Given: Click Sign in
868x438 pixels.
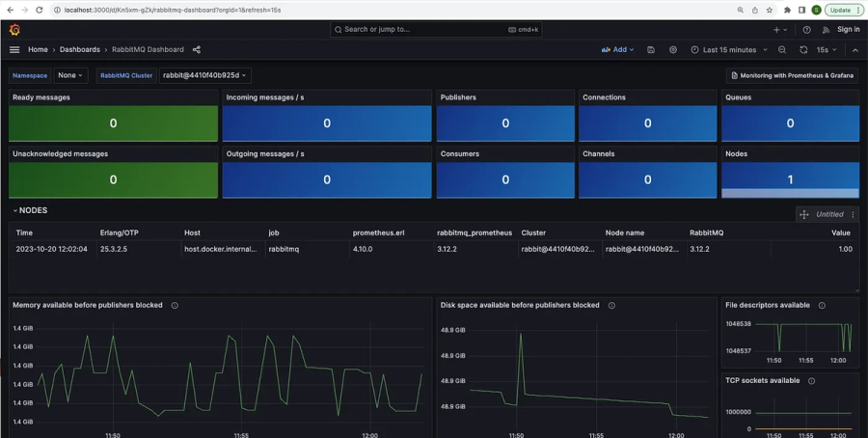Looking at the screenshot, I should click(x=848, y=29).
